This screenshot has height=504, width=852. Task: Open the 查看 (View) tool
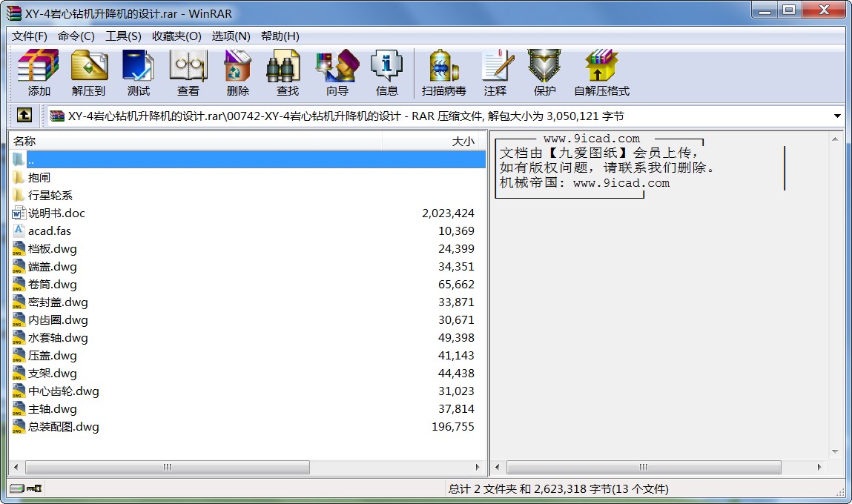[x=188, y=73]
